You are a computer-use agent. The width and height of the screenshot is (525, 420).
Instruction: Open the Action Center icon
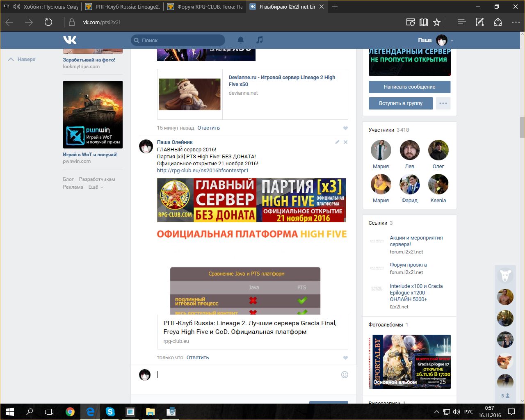[x=511, y=412]
